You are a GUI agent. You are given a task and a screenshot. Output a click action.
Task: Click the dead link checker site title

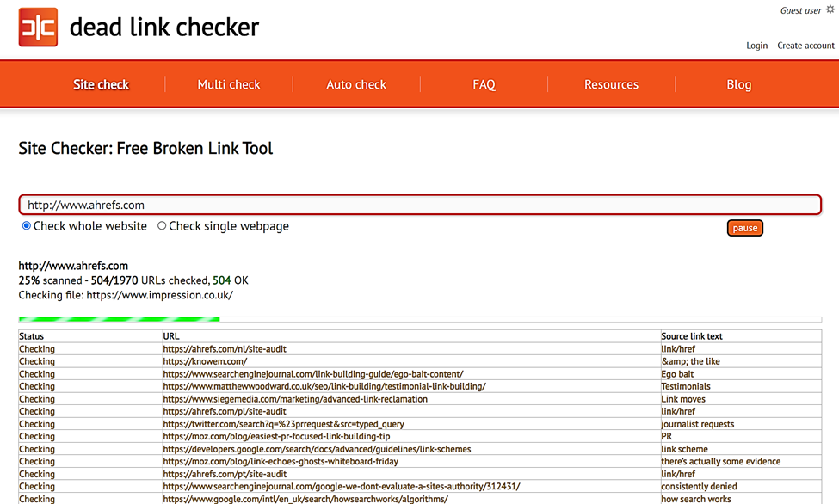pos(164,28)
